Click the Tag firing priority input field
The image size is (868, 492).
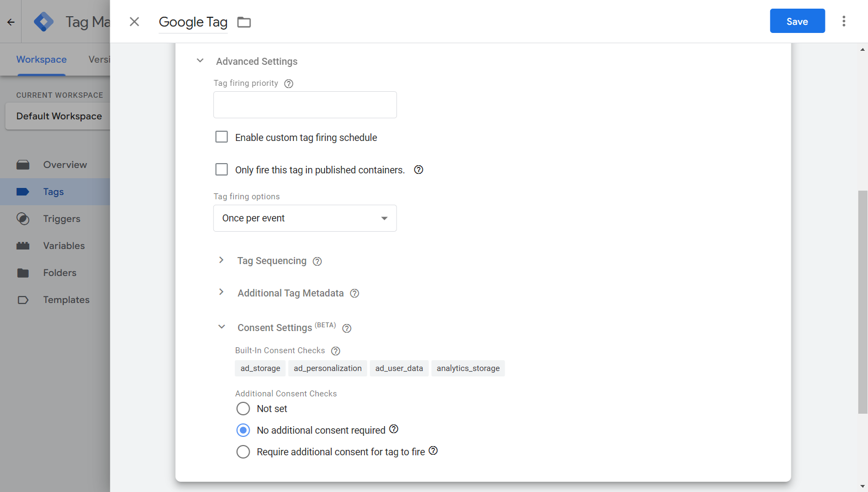pyautogui.click(x=305, y=105)
